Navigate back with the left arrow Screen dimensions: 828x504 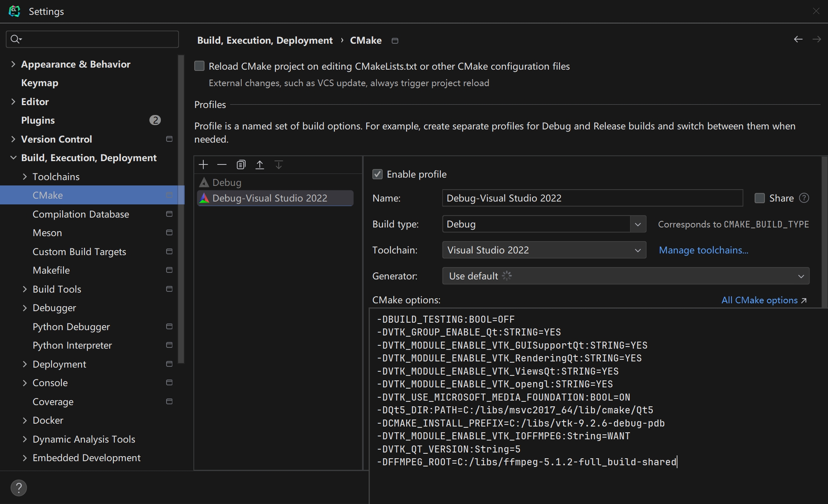tap(798, 40)
